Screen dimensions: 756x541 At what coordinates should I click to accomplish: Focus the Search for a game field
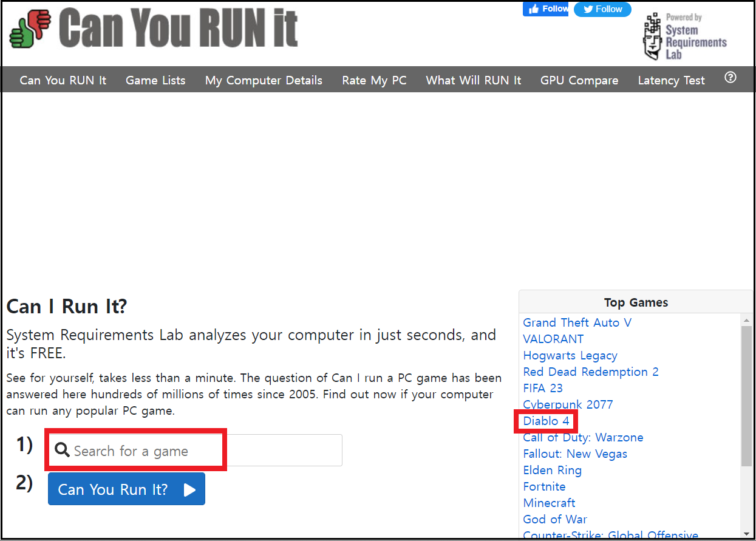click(195, 451)
